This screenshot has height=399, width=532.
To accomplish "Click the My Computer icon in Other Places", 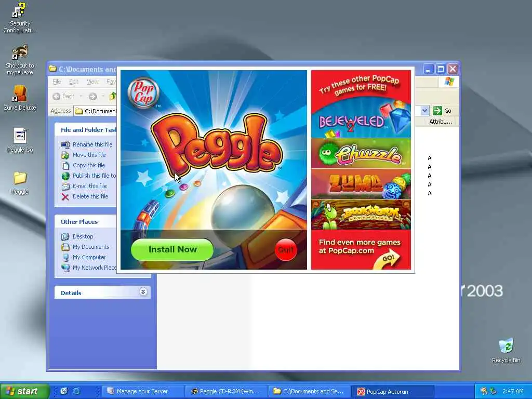I will click(x=65, y=258).
